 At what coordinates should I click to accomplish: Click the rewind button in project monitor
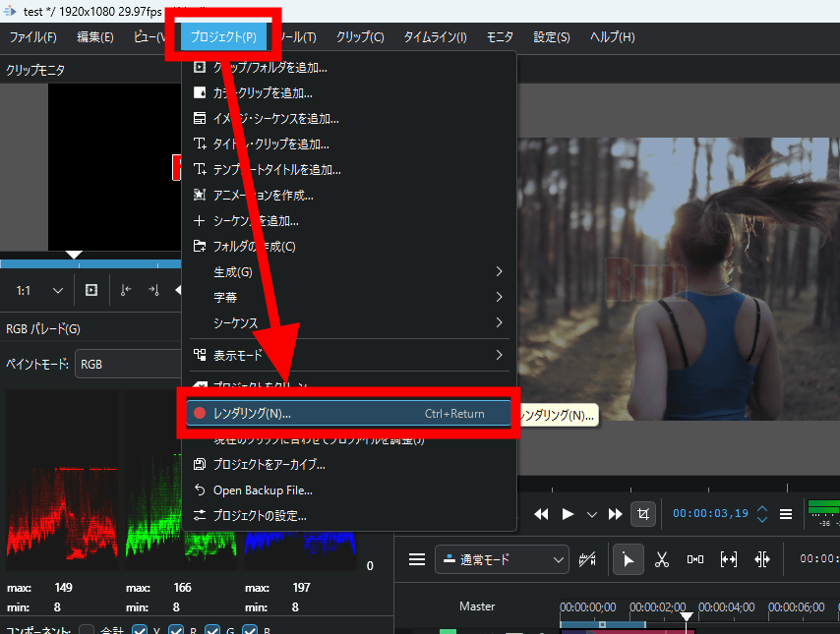[x=541, y=513]
